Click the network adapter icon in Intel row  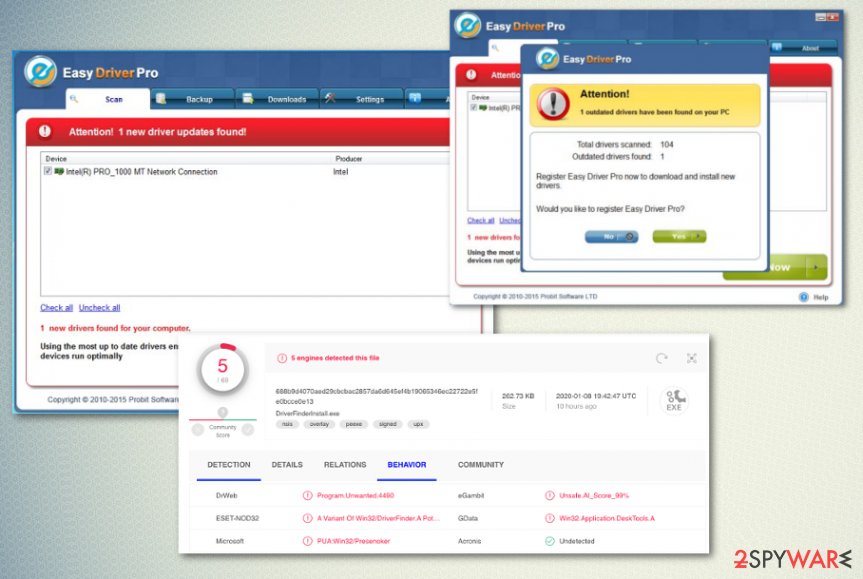59,171
